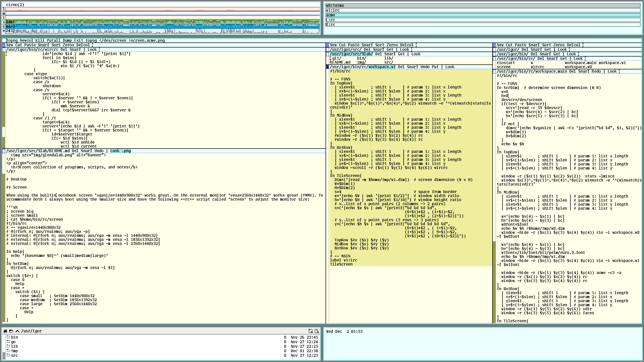Open 'riostart' in bin/rc listing
This screenshot has width=644, height=362.
click(x=506, y=63)
